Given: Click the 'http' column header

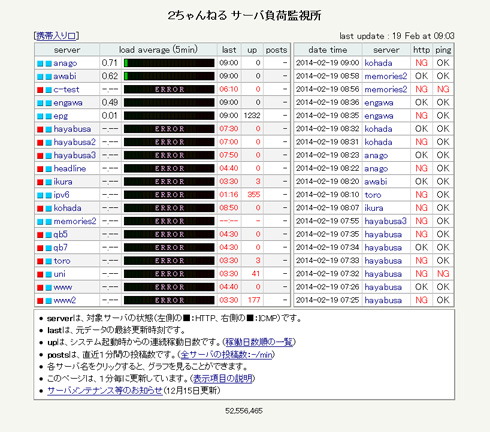Looking at the screenshot, I should coord(421,50).
